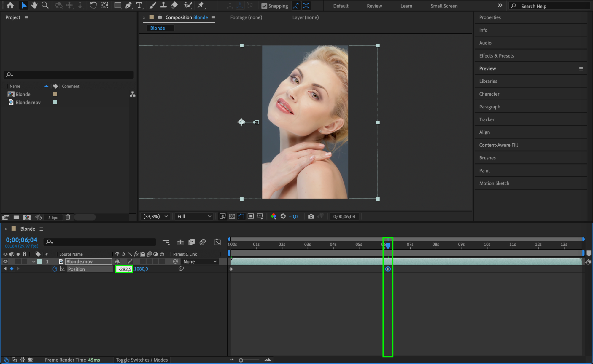Click Toggle Switches / Modes button
Viewport: 593px width, 364px height.
pyautogui.click(x=142, y=360)
